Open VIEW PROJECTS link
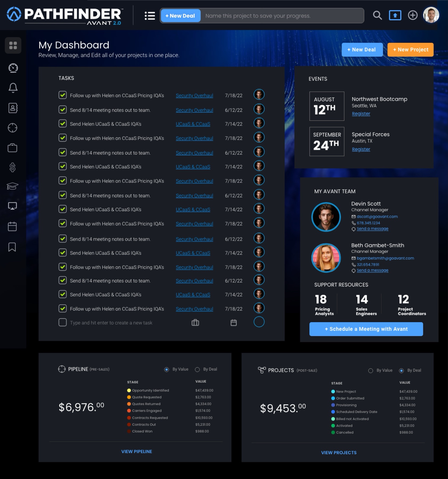This screenshot has height=479, width=448. coord(339,452)
